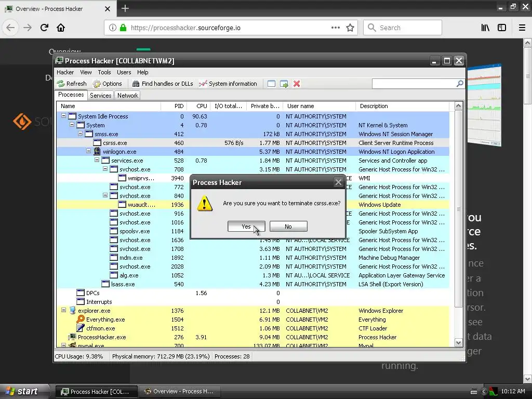Toggle the browser sidebar icon

502,28
